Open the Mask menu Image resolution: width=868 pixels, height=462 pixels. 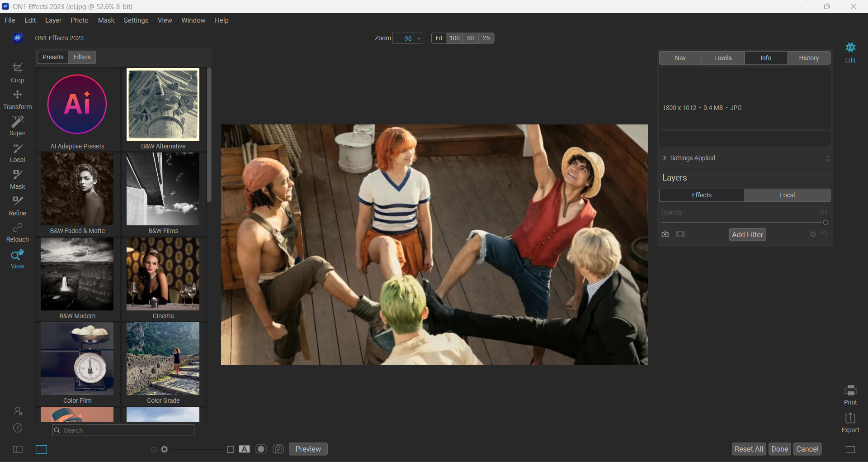pos(106,20)
